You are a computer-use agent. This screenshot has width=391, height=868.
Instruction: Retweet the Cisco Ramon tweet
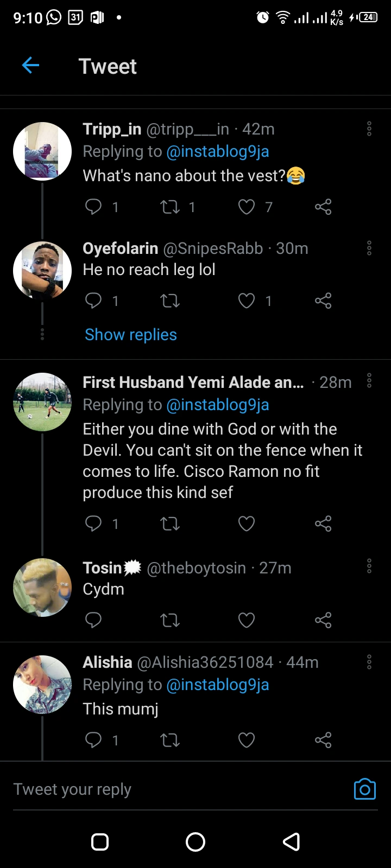[171, 524]
